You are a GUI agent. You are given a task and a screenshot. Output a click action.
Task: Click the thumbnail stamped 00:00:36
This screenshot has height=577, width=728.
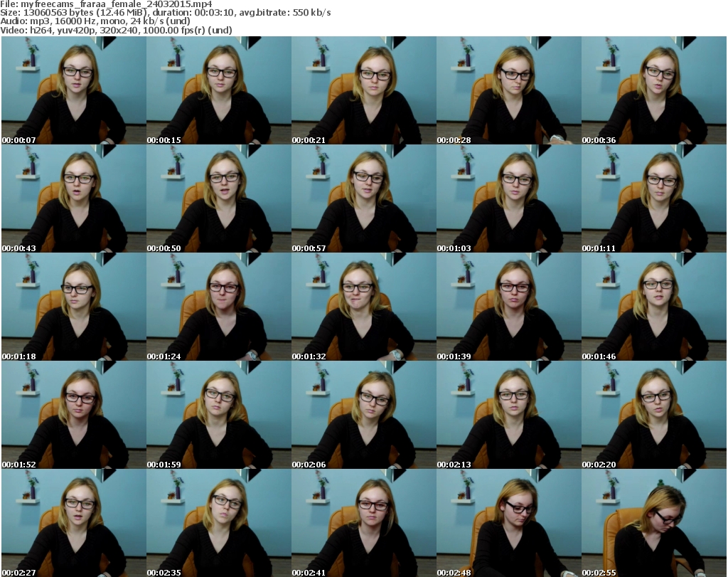tap(654, 90)
